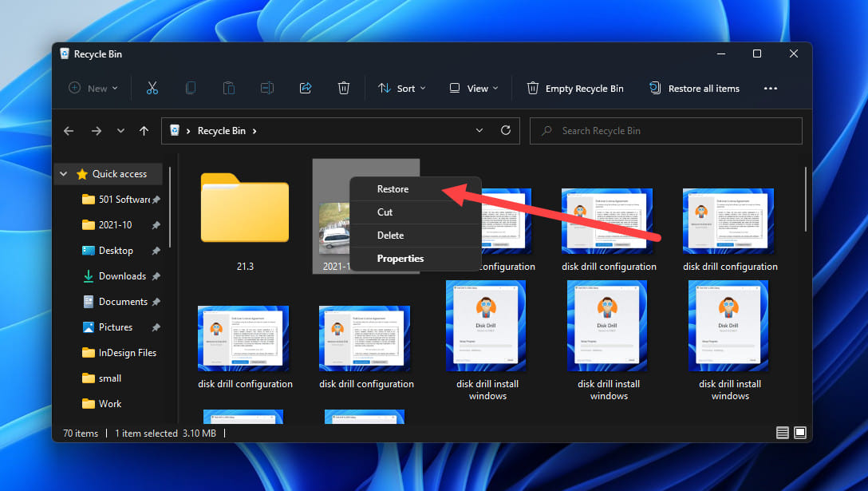Open InDesign Files in the sidebar

(128, 353)
